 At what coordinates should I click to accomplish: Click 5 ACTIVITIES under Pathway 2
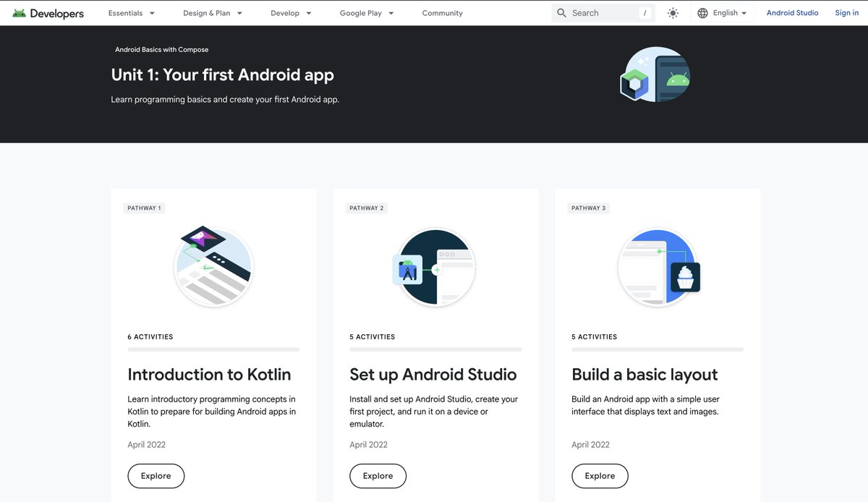(x=373, y=337)
